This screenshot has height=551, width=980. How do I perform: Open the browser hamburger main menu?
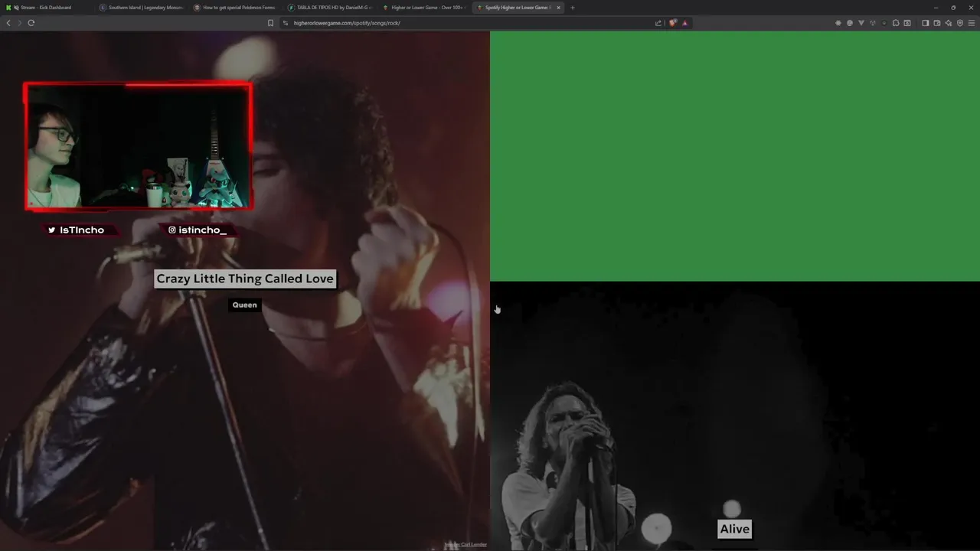[972, 23]
